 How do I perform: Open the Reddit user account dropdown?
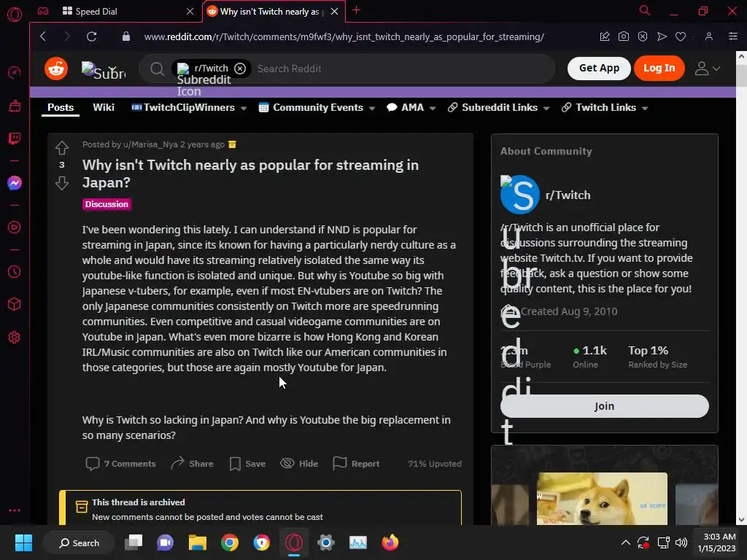pyautogui.click(x=707, y=69)
